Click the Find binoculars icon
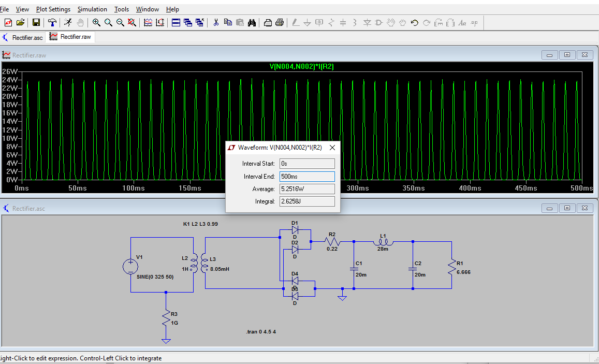Viewport: 599px width, 364px height. point(252,22)
